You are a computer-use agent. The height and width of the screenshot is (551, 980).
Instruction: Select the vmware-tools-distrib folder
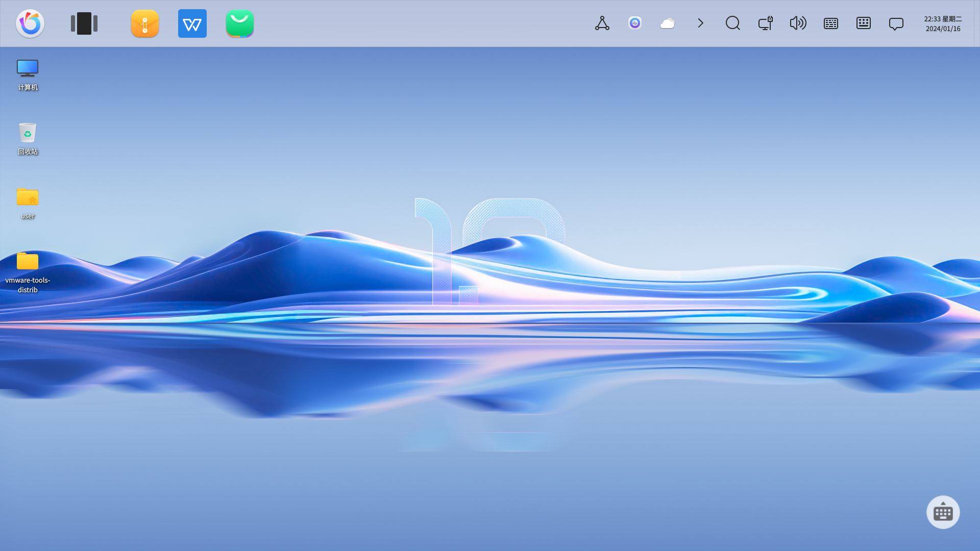pos(28,272)
